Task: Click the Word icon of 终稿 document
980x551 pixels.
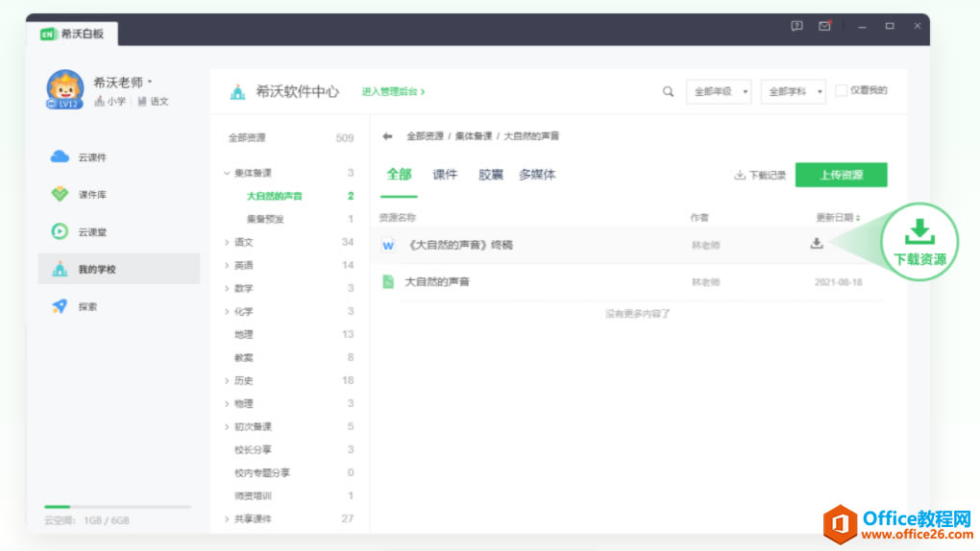Action: click(388, 245)
